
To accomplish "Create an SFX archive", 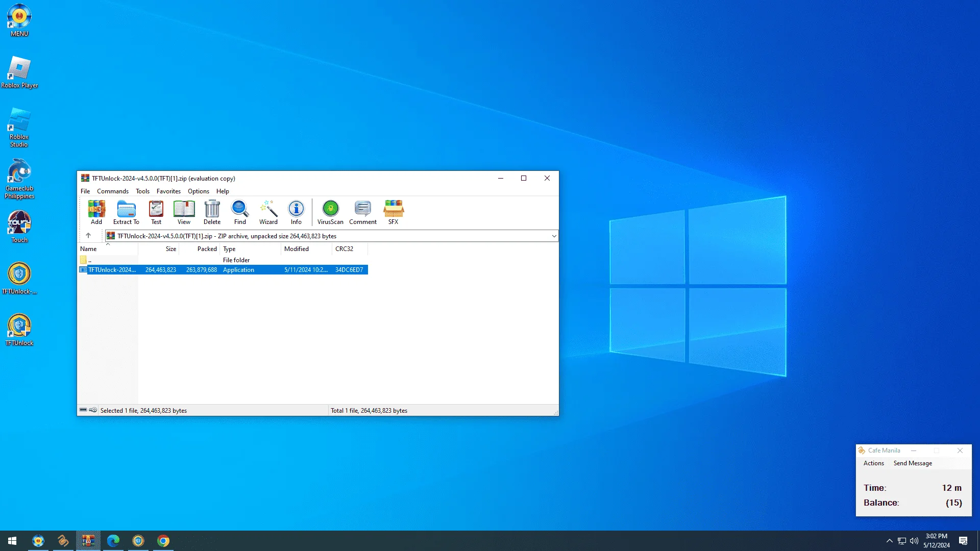I will pyautogui.click(x=394, y=212).
